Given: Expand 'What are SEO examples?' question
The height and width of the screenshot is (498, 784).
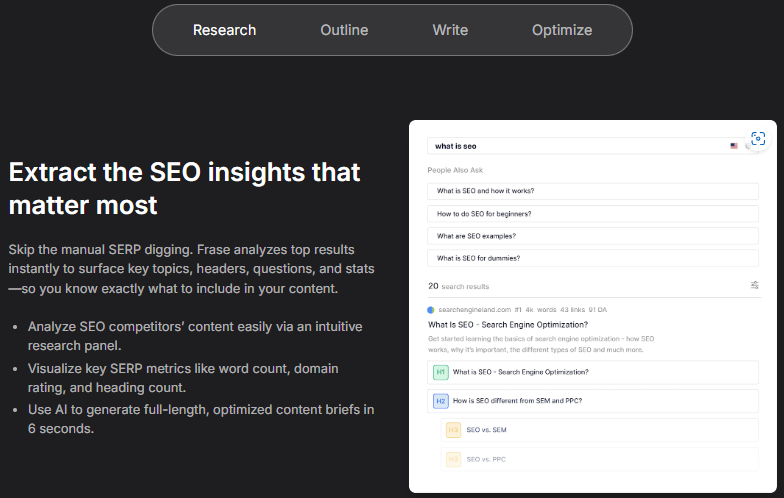Looking at the screenshot, I should point(593,236).
